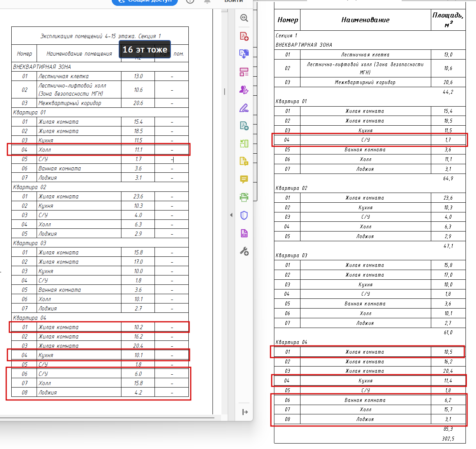This screenshot has height=449, width=476.
Task: Click subtotal '64,9' in right table
Action: pyautogui.click(x=448, y=178)
